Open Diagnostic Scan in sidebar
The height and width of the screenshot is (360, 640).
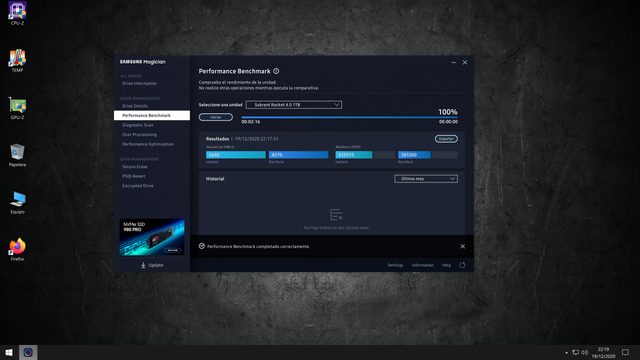[x=138, y=125]
